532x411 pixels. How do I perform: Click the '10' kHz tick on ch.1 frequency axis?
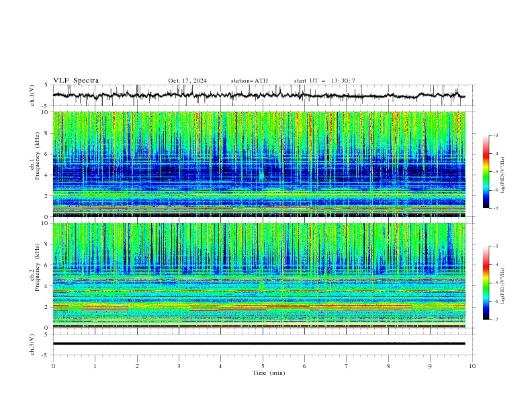(45, 112)
